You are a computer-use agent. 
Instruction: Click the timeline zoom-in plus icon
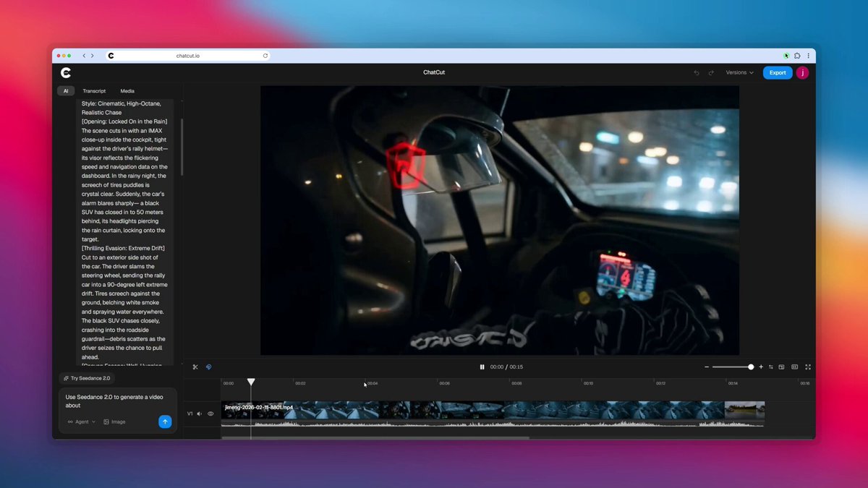point(761,367)
